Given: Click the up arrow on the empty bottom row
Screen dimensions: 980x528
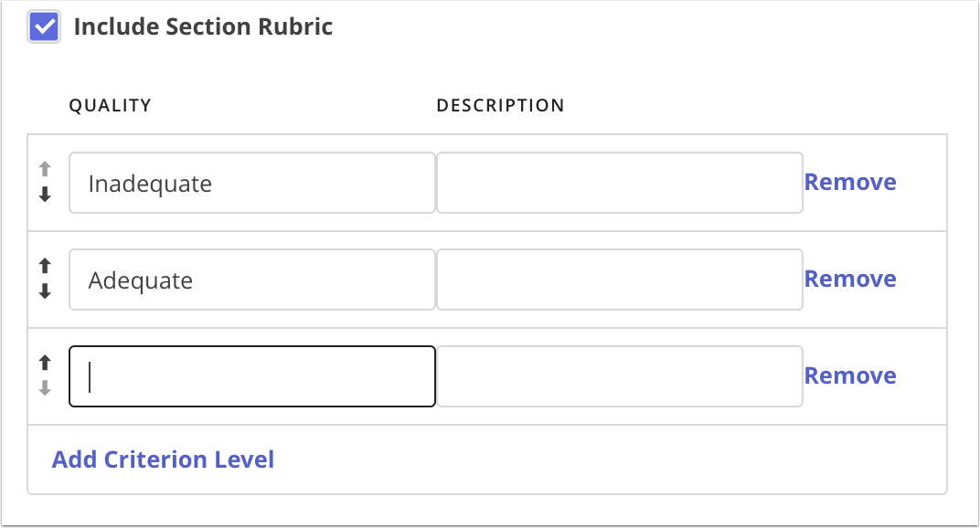Looking at the screenshot, I should click(44, 363).
